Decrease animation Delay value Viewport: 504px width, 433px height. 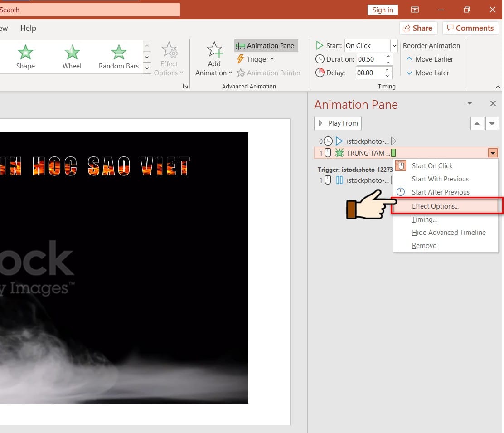tap(388, 76)
